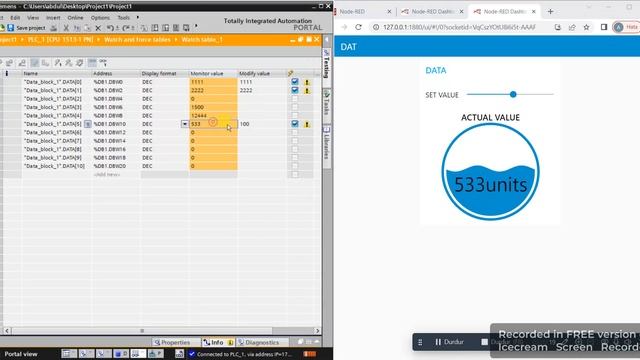Open the Undo history dropdown

(x=117, y=28)
